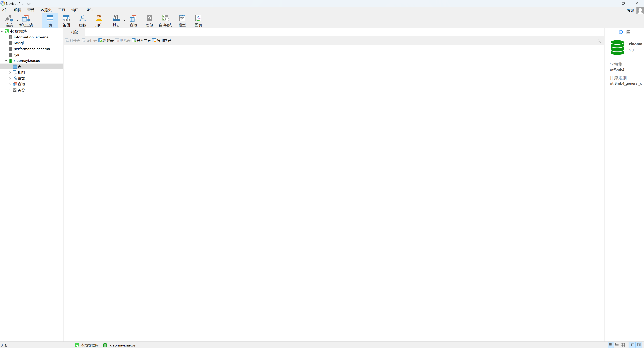Select the 函数 function toolbar icon
This screenshot has width=644, height=348.
click(x=83, y=20)
